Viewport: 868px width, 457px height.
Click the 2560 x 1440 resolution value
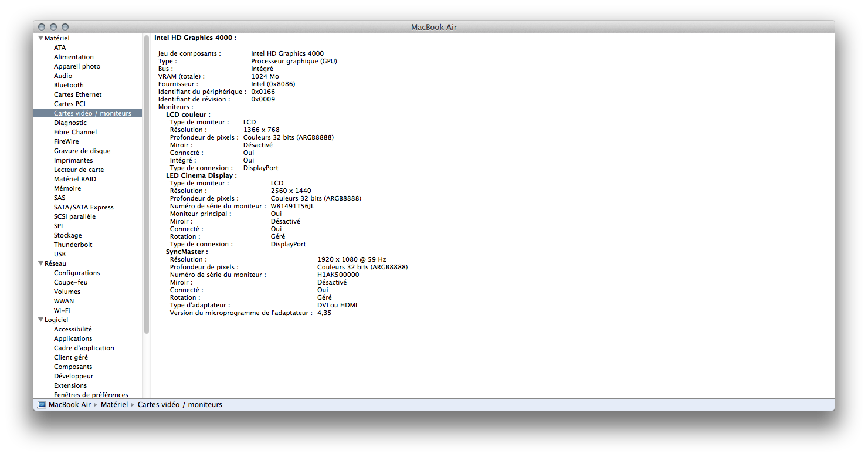(291, 191)
